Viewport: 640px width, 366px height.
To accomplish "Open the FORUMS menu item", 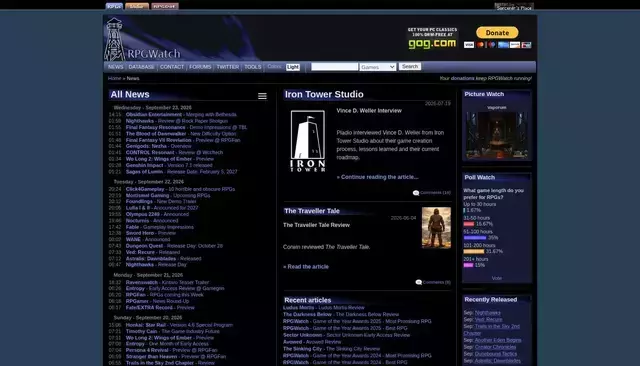I will [200, 67].
